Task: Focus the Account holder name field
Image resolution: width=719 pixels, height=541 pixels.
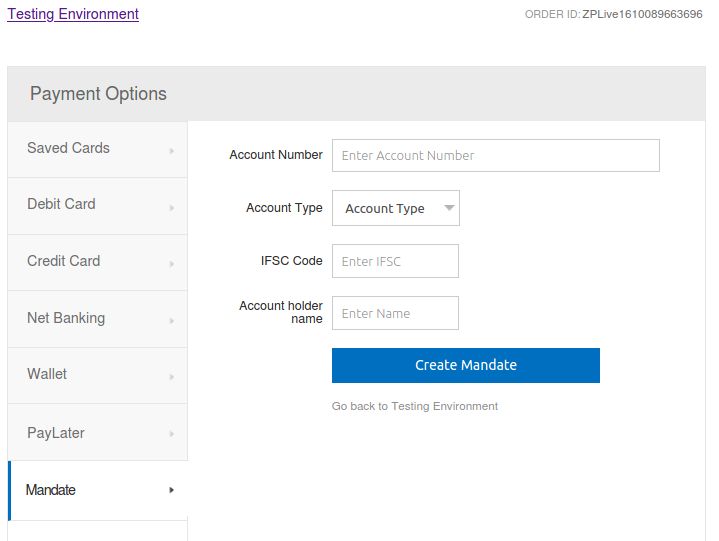Action: click(x=395, y=313)
